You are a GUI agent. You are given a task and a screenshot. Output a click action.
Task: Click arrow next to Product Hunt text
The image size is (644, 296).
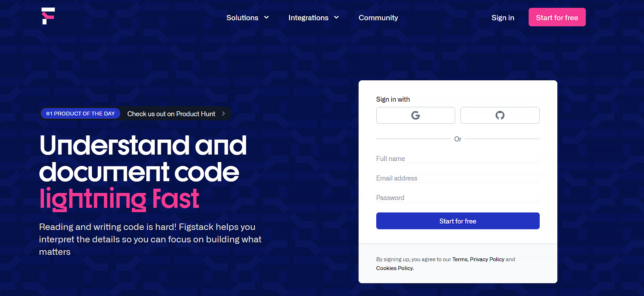pos(223,114)
